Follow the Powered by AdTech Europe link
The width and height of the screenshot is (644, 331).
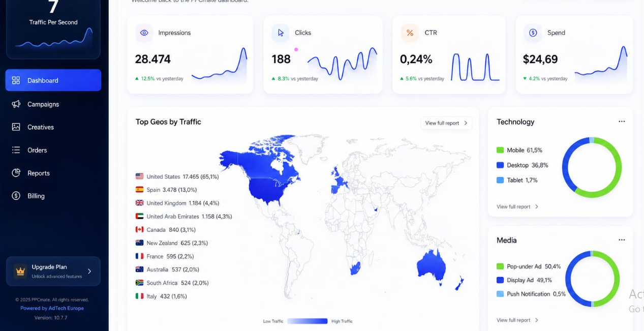coord(52,308)
